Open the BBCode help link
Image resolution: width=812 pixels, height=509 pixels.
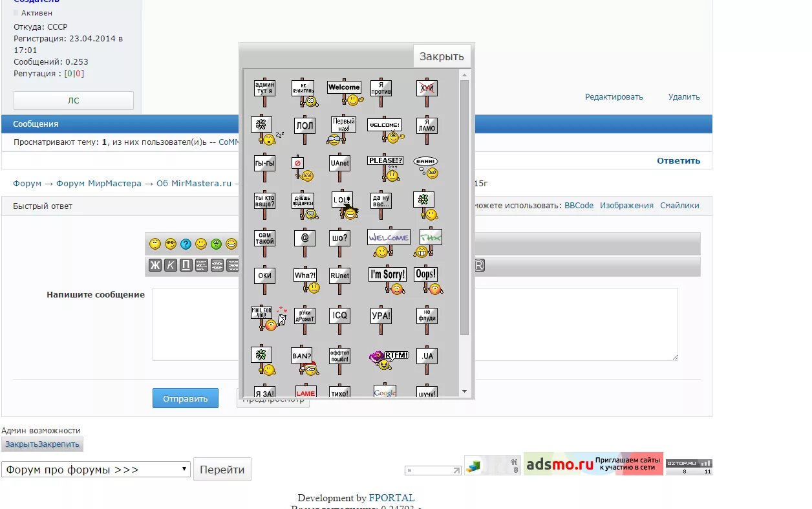click(x=579, y=206)
